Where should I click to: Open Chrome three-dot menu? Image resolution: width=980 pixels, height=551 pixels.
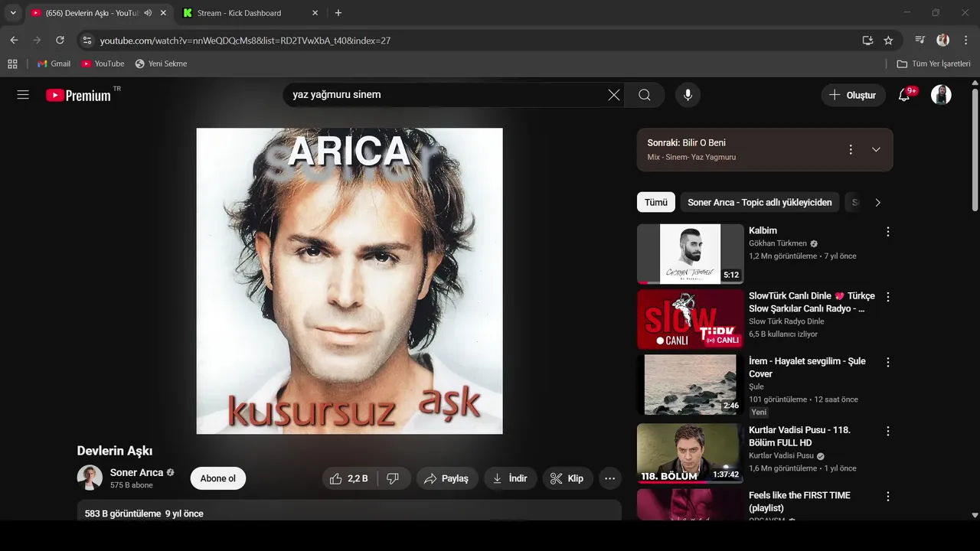[965, 41]
